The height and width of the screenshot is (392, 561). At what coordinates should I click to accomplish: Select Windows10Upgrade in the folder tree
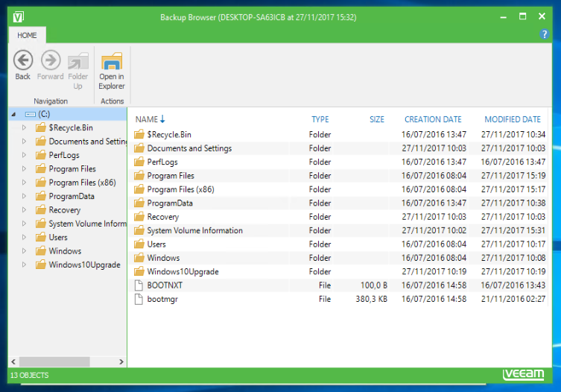(84, 265)
